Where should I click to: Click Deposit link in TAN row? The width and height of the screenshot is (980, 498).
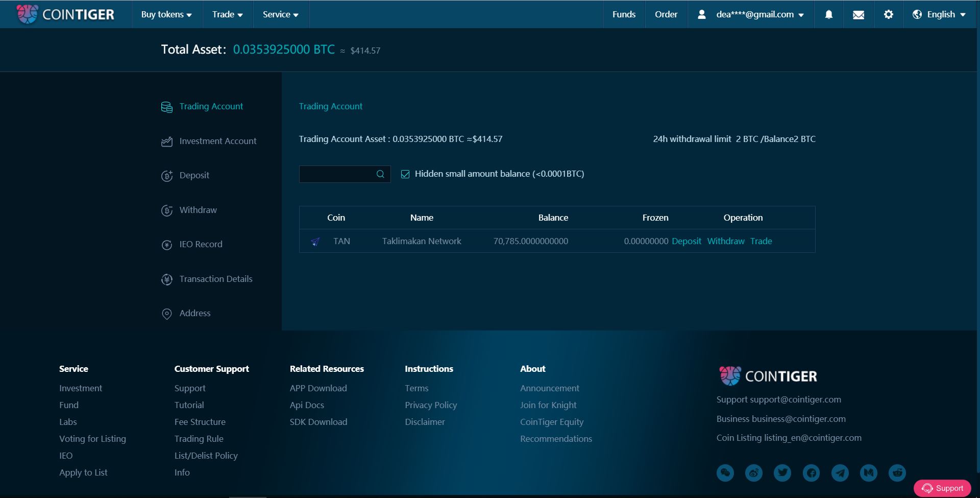click(687, 241)
